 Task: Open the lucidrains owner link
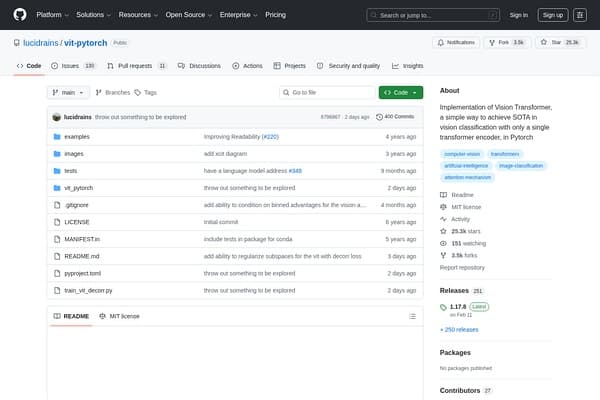pos(41,43)
